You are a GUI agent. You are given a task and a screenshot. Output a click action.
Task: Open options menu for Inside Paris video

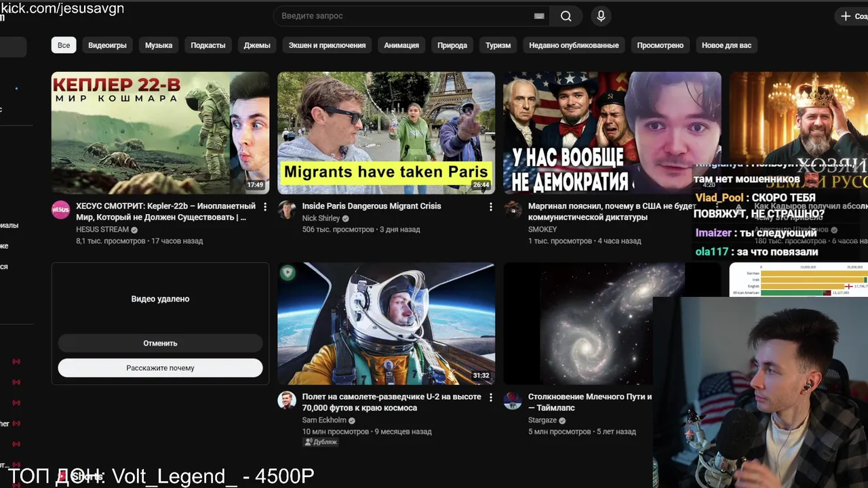click(491, 207)
